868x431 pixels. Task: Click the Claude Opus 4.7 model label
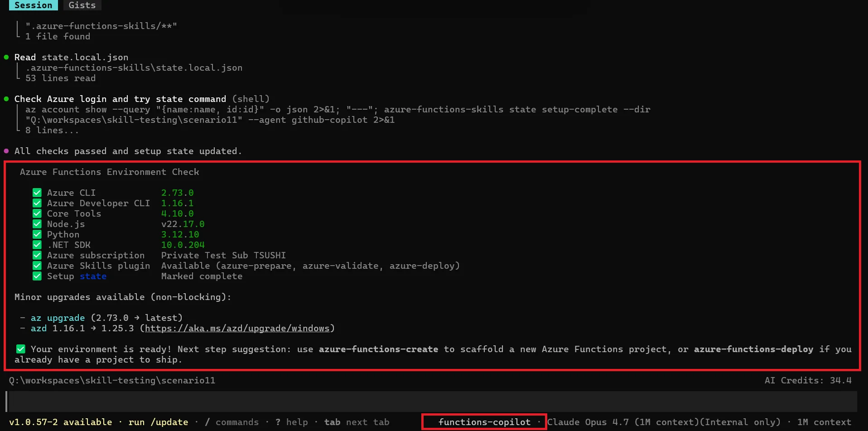[x=664, y=422]
